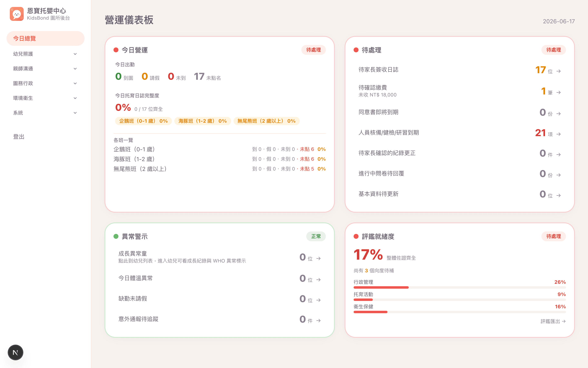This screenshot has width=588, height=368.
Task: Click arrow in 人員核備/健檢/研習到期 row
Action: click(x=559, y=134)
